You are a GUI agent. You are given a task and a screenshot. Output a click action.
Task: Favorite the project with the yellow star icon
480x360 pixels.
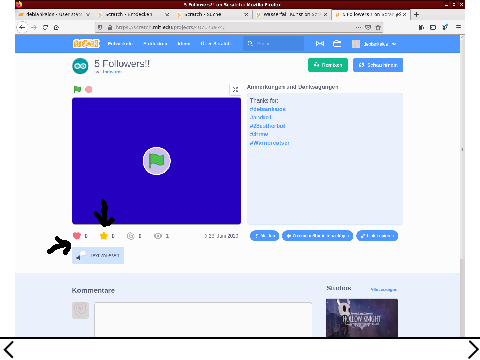[104, 236]
